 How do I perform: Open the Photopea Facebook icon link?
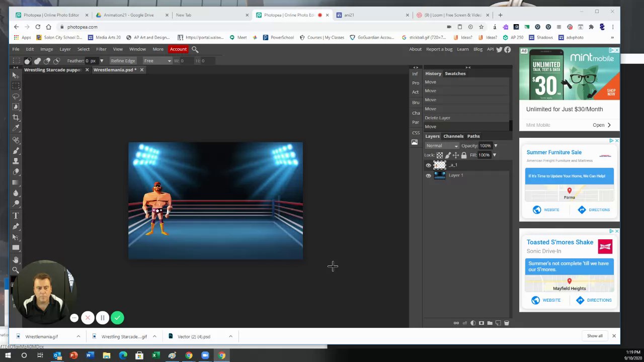click(x=507, y=49)
